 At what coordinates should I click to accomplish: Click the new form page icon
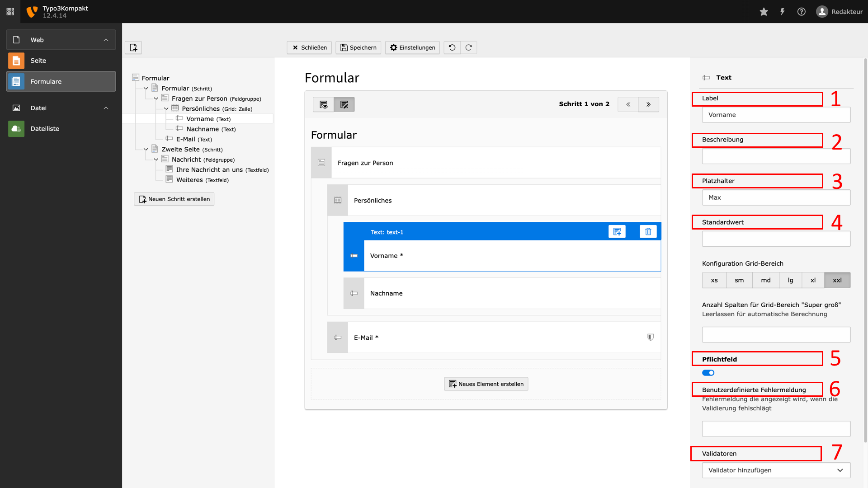coord(133,47)
